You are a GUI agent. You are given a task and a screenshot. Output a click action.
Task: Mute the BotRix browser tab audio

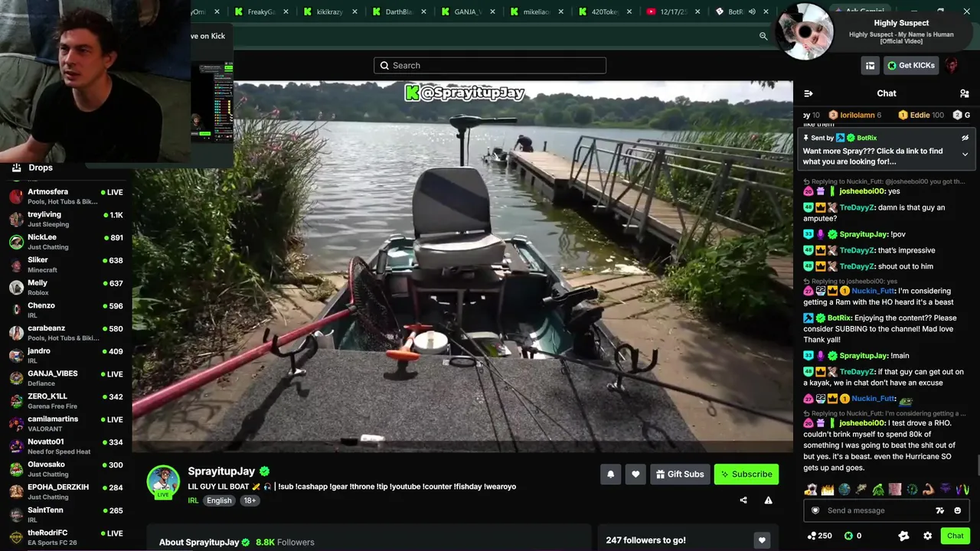(752, 11)
